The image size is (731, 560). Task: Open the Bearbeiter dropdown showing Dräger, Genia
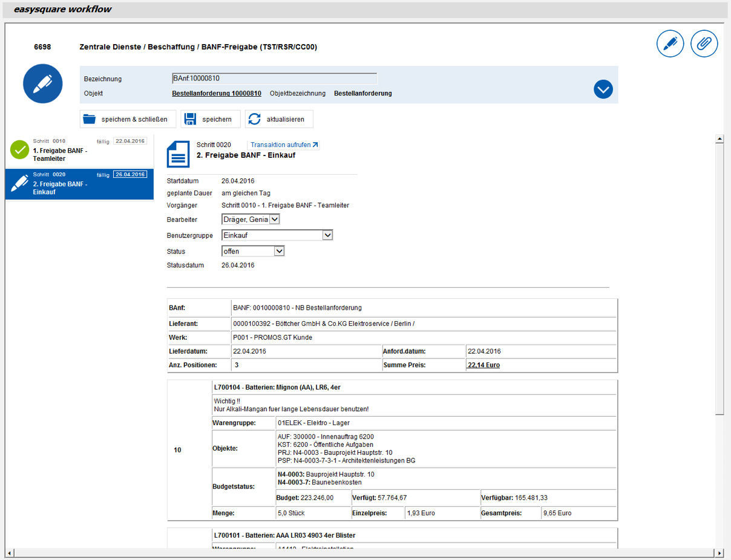(274, 220)
